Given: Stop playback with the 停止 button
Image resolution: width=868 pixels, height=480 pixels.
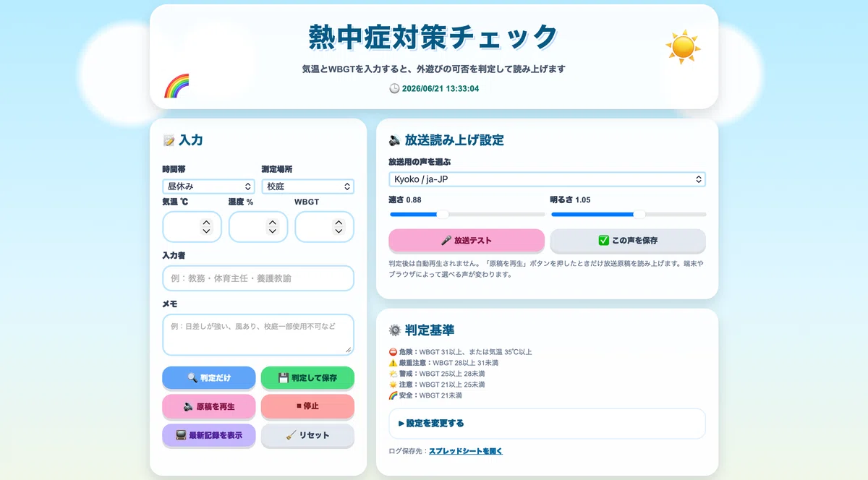Looking at the screenshot, I should pos(307,406).
